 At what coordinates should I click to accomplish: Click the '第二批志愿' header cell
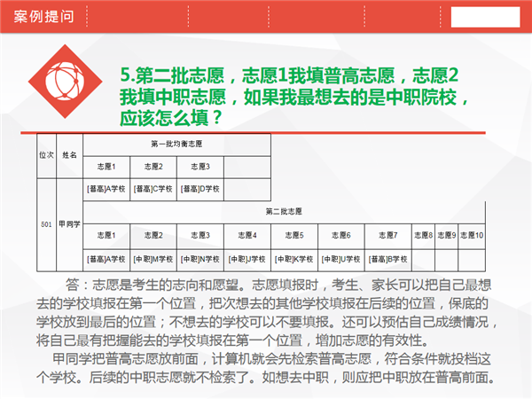coord(284,212)
